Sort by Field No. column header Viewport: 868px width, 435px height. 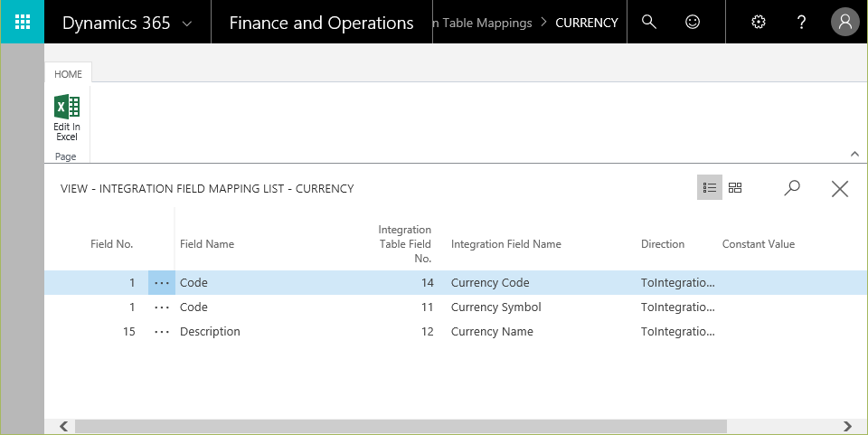point(112,244)
